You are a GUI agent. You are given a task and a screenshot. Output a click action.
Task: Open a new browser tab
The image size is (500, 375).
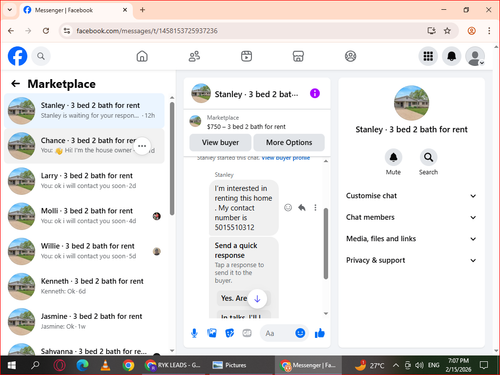point(142,10)
